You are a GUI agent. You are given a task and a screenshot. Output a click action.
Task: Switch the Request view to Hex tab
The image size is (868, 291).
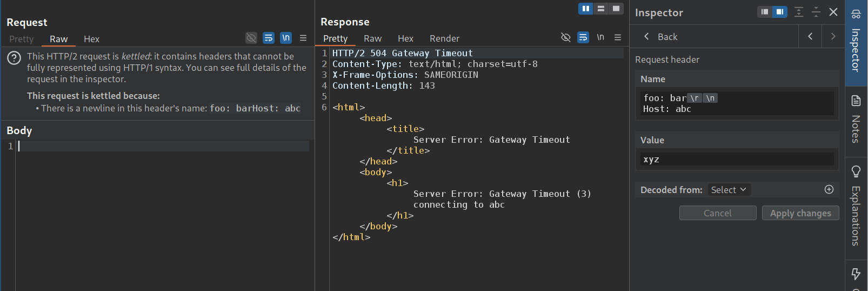click(x=91, y=39)
